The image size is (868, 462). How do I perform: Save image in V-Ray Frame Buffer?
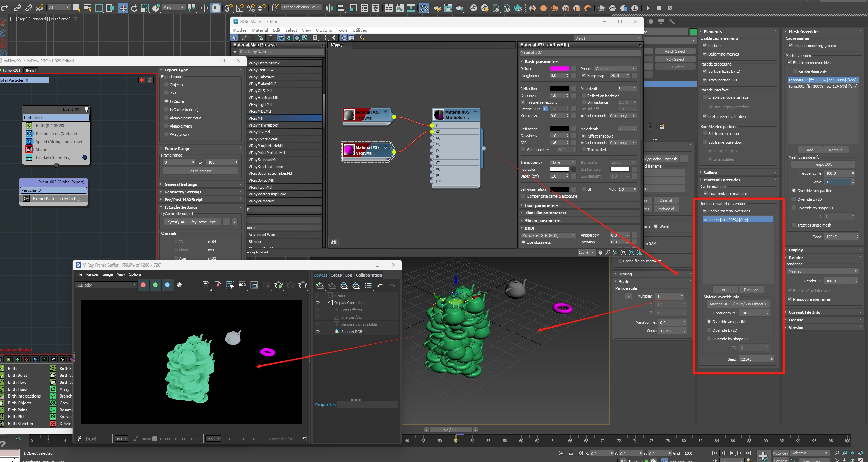coord(206,285)
